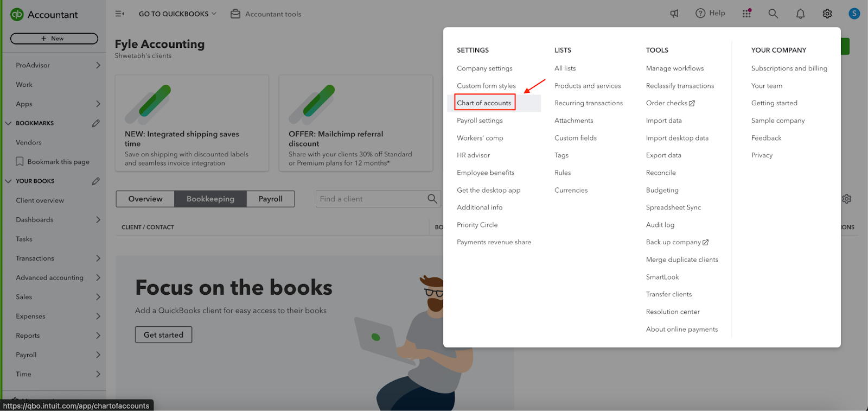Open Manage workflows tool

pyautogui.click(x=675, y=68)
